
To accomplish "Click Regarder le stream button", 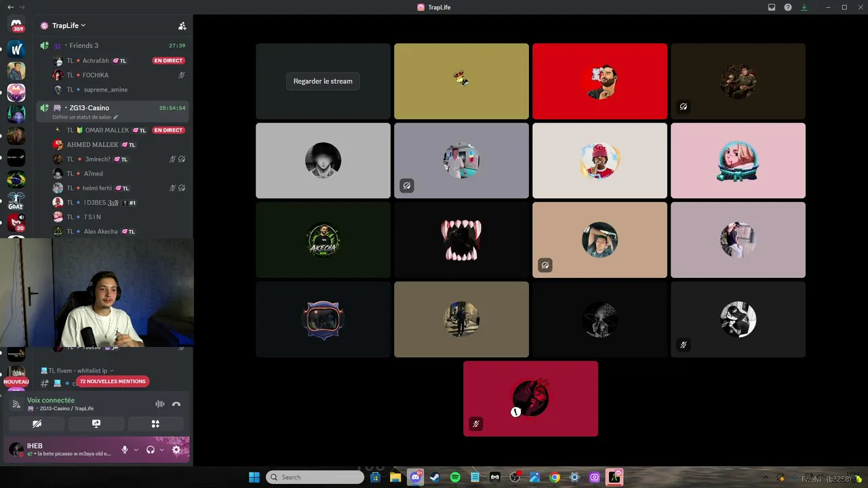I will click(x=323, y=81).
